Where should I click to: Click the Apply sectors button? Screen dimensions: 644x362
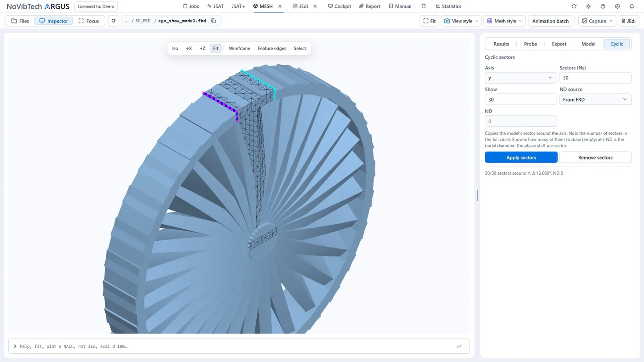(x=521, y=158)
